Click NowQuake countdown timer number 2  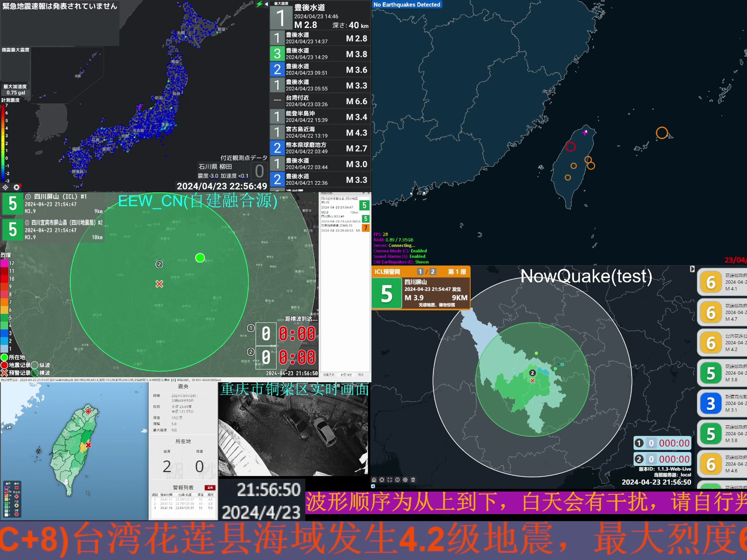pos(662,459)
